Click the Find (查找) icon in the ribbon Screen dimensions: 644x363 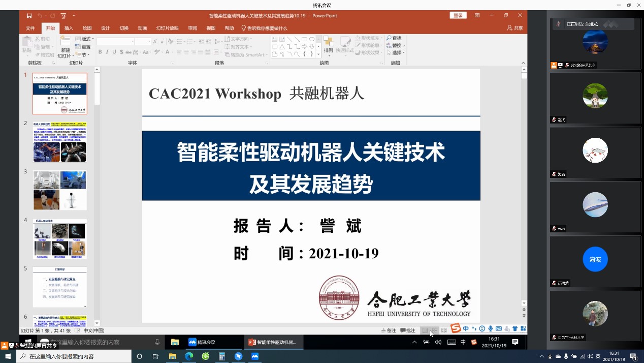coord(393,38)
